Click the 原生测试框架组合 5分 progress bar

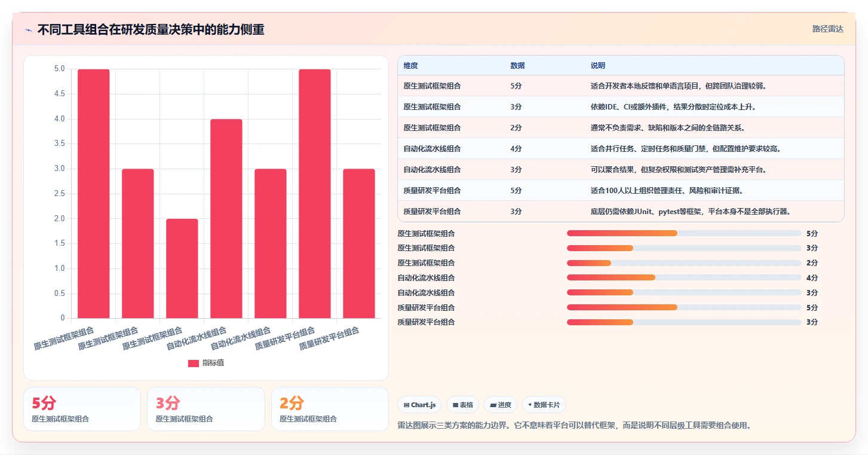click(684, 233)
